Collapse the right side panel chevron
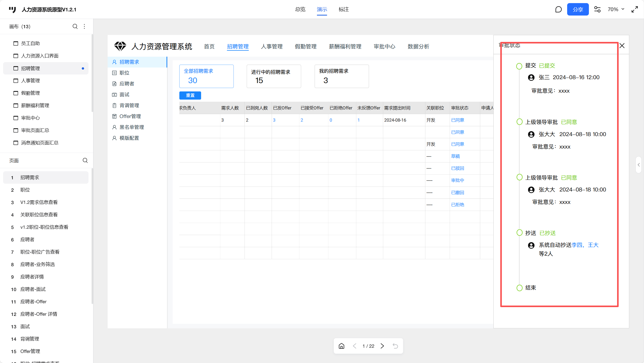 pyautogui.click(x=639, y=165)
